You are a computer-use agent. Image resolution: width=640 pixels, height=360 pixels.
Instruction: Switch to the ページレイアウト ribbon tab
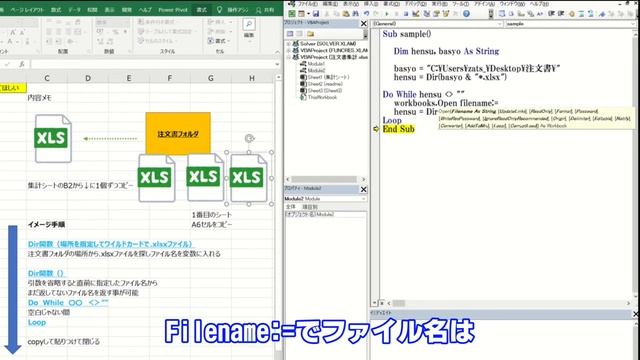coord(27,9)
